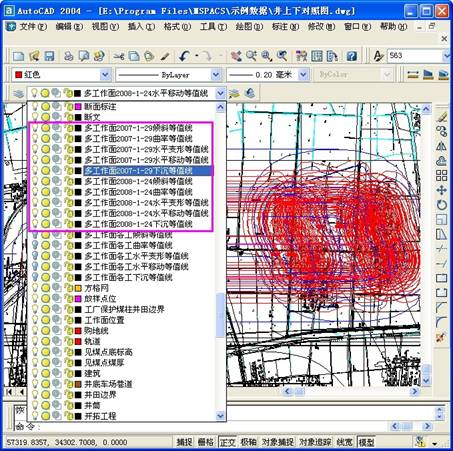Open the Layer Properties Manager icon
This screenshot has height=451, width=453.
click(18, 93)
